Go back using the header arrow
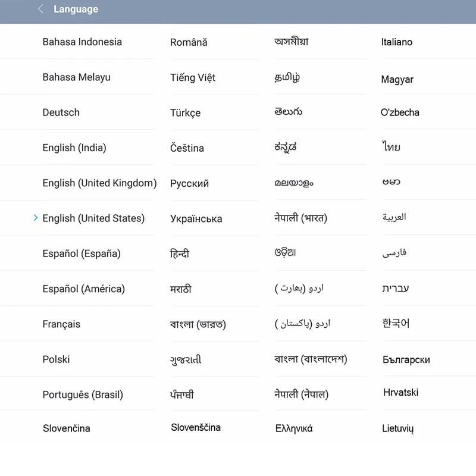This screenshot has width=476, height=476. click(40, 9)
